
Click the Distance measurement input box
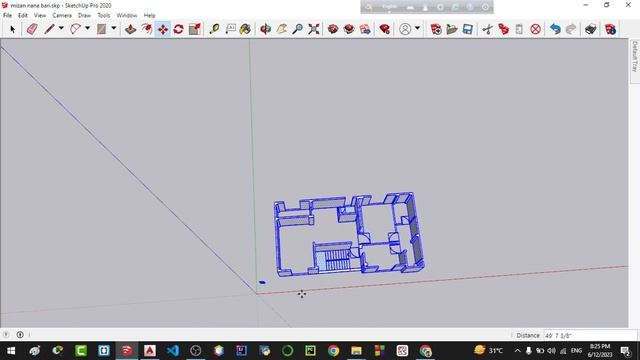pos(590,336)
